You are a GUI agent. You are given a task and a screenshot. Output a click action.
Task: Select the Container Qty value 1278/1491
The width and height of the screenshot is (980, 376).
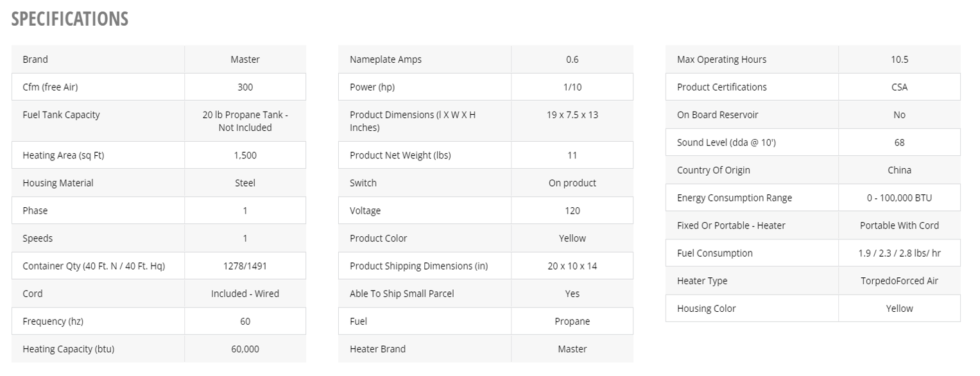245,266
